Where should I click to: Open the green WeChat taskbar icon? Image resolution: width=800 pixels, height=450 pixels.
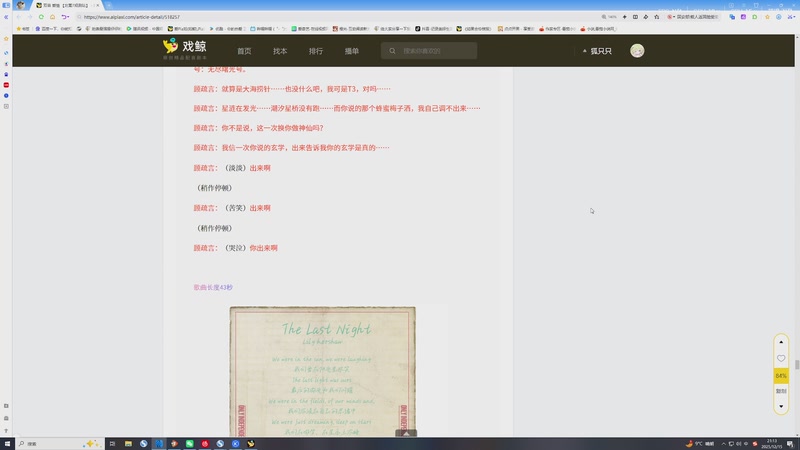click(x=189, y=444)
